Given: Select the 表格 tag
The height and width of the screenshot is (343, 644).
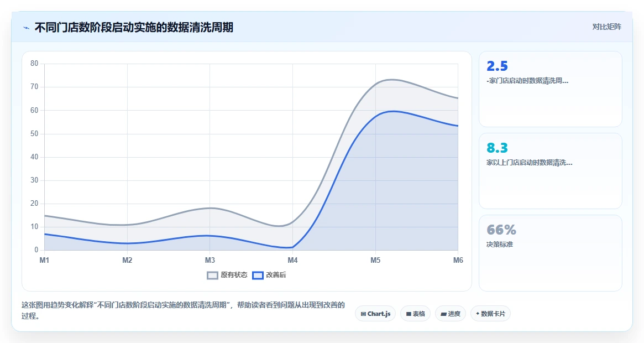Looking at the screenshot, I should (x=415, y=314).
